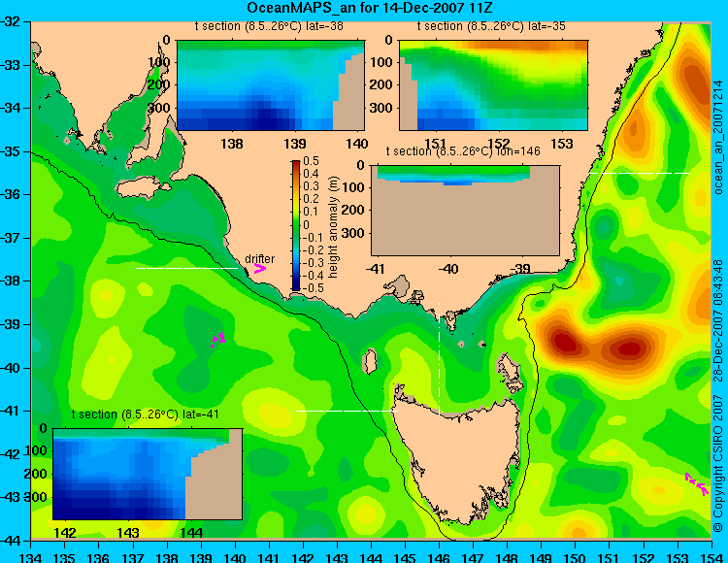Click the 0.5 value on the colorbar
This screenshot has width=728, height=563.
point(311,161)
